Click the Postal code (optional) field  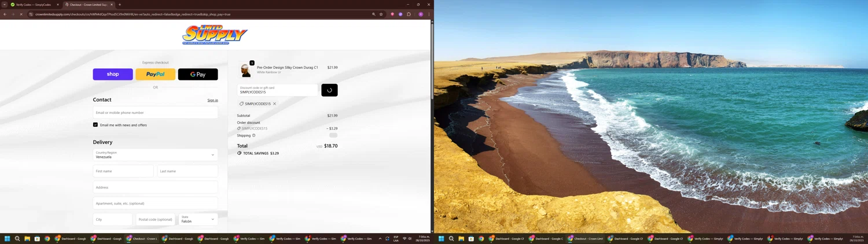pos(156,220)
